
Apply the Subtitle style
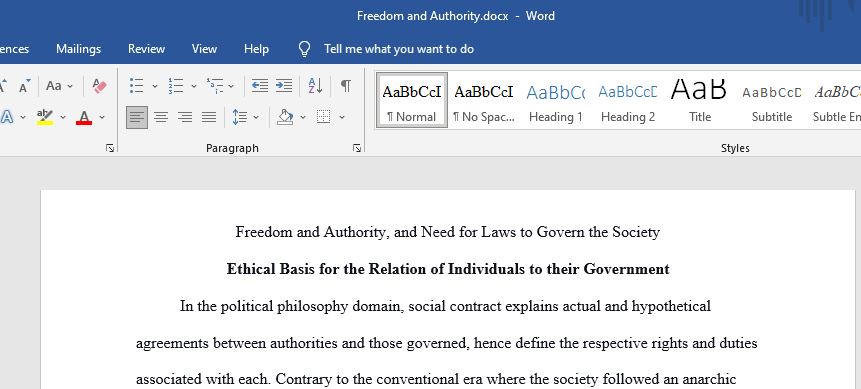point(771,101)
